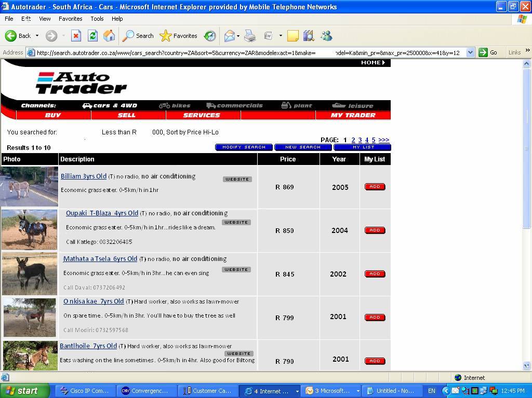532x398 pixels.
Task: Open the Onkisa kae 7yrs Old listing
Action: (x=94, y=301)
